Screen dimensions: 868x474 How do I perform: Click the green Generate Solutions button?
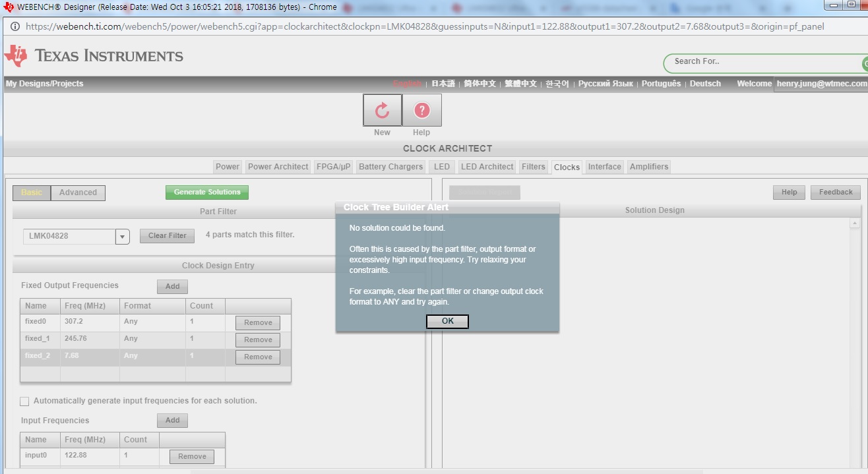click(x=207, y=192)
